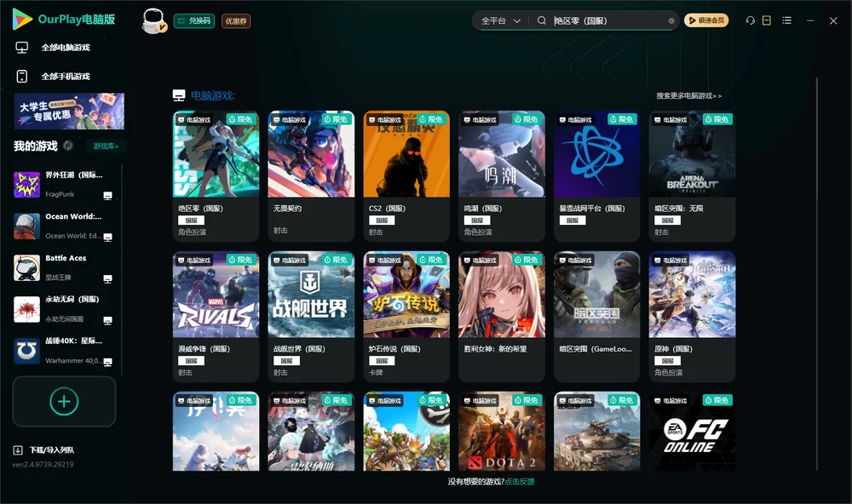This screenshot has width=852, height=504.
Task: Open the user avatar profile
Action: 153,21
